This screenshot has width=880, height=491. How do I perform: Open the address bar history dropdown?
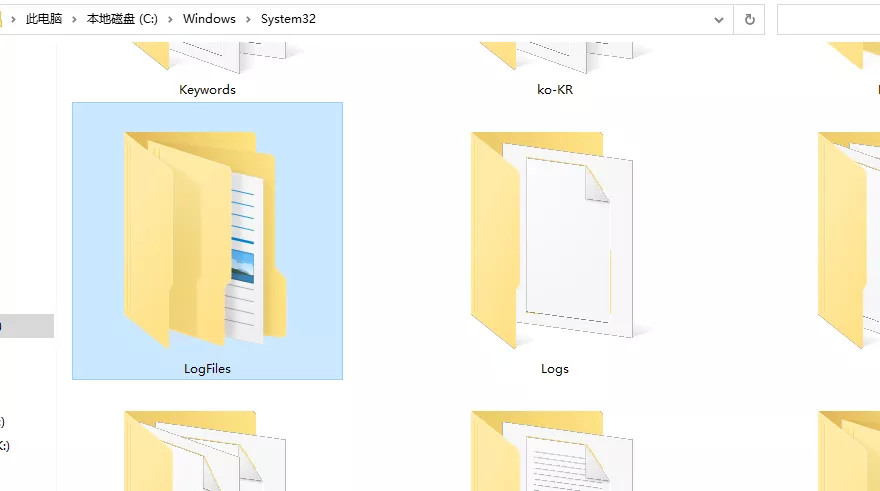click(718, 20)
